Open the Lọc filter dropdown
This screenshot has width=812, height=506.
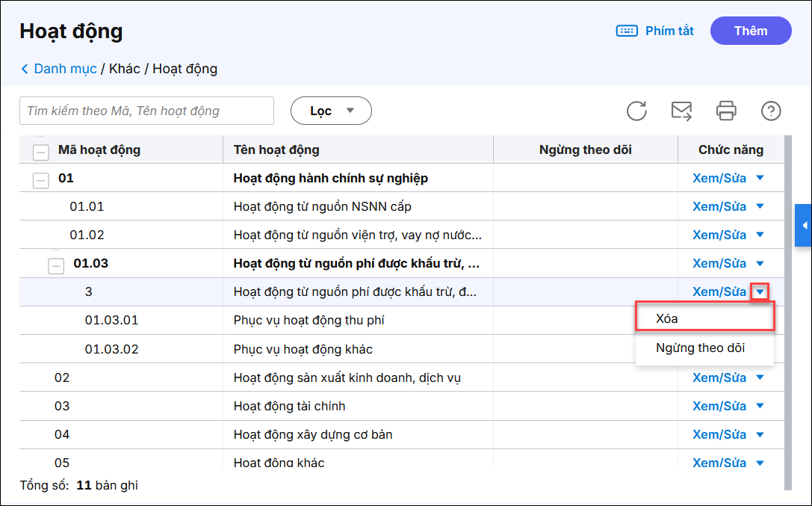(331, 111)
